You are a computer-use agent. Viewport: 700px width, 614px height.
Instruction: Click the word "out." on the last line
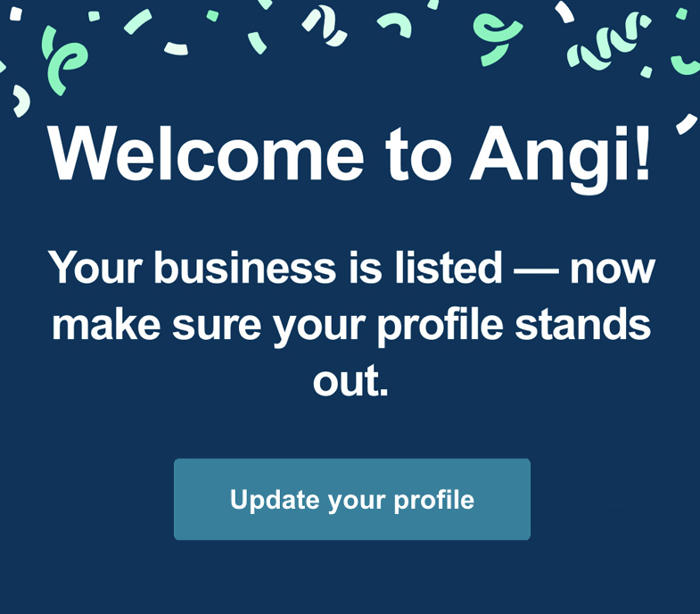tap(350, 382)
